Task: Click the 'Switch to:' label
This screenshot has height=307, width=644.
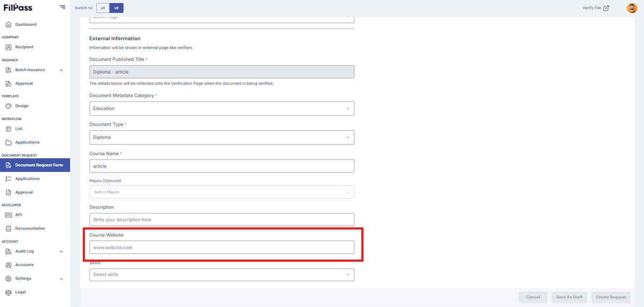Action: pos(84,8)
